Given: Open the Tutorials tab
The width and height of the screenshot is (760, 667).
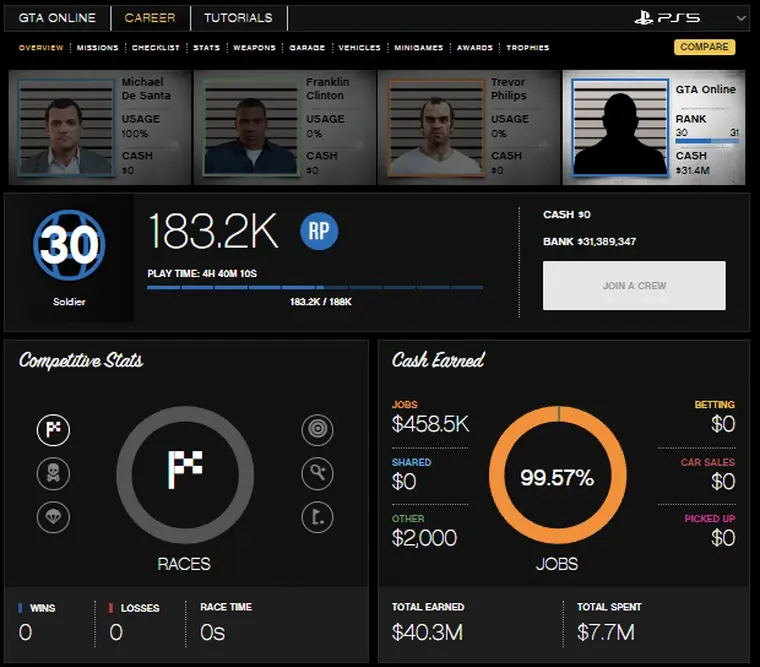Looking at the screenshot, I should pyautogui.click(x=238, y=18).
